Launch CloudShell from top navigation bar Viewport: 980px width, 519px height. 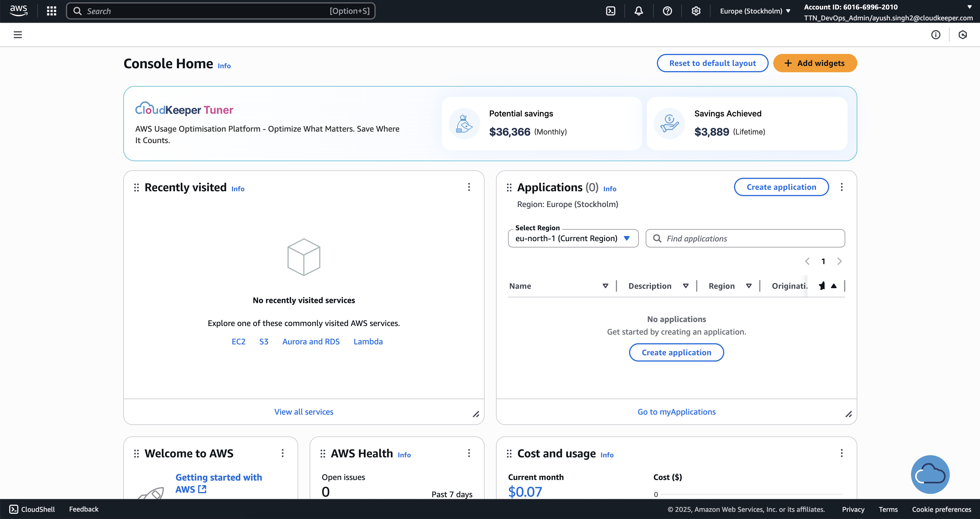point(611,11)
